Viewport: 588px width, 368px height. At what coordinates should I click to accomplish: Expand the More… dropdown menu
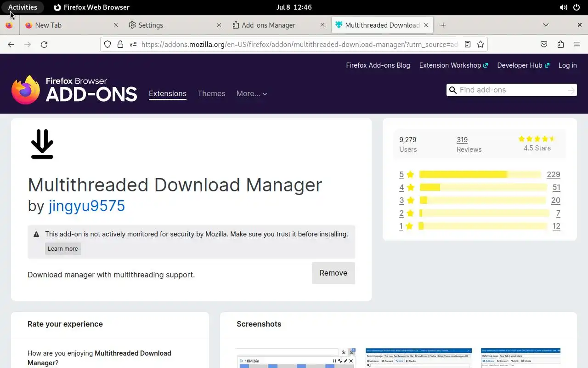[x=252, y=94]
